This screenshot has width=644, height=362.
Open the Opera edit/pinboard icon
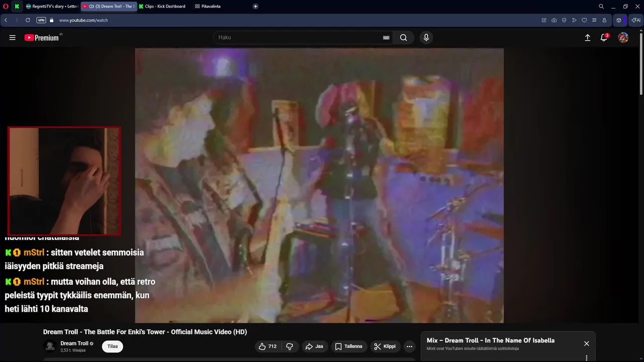544,20
